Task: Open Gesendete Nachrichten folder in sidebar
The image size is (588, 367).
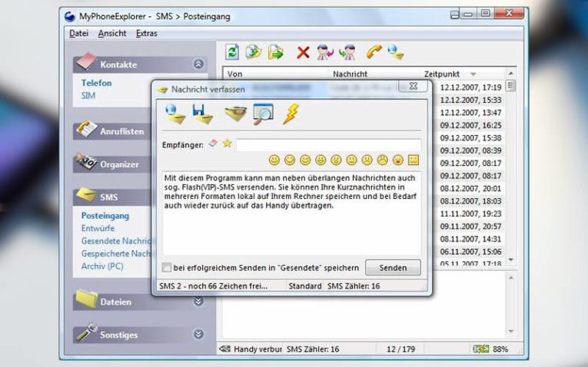Action: tap(116, 241)
